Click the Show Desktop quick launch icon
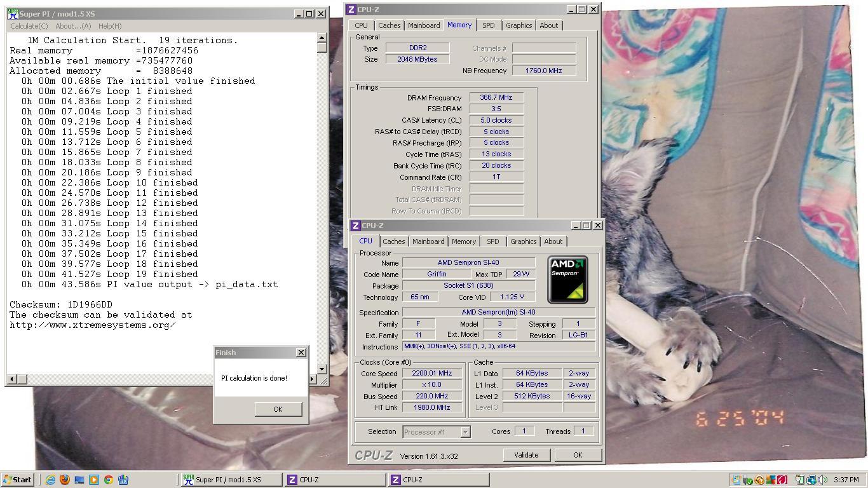Screen dimensions: 868x488 pyautogui.click(x=79, y=480)
